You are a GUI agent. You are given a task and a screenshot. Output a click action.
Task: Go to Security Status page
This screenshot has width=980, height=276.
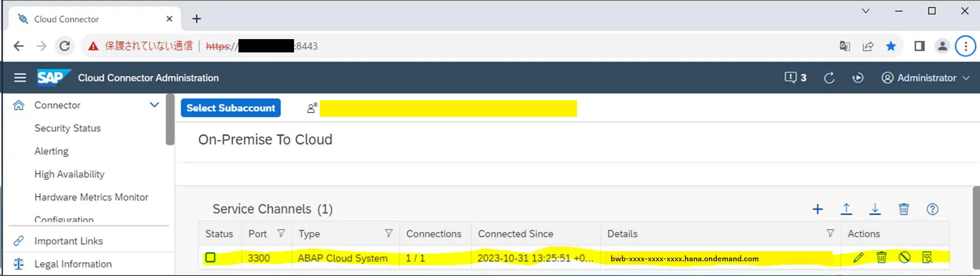68,128
